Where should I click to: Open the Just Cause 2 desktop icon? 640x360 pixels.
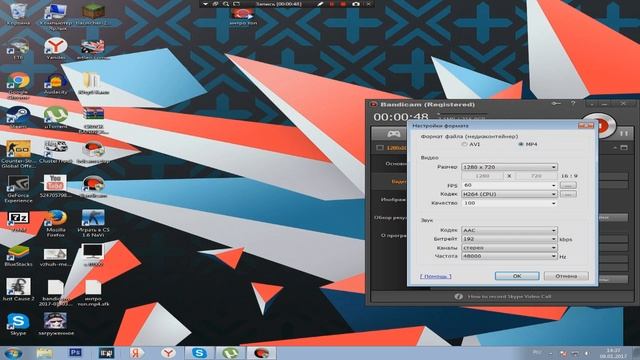18,289
